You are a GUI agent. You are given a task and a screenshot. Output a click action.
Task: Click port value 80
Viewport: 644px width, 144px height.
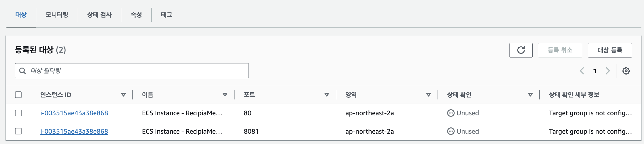click(x=247, y=113)
